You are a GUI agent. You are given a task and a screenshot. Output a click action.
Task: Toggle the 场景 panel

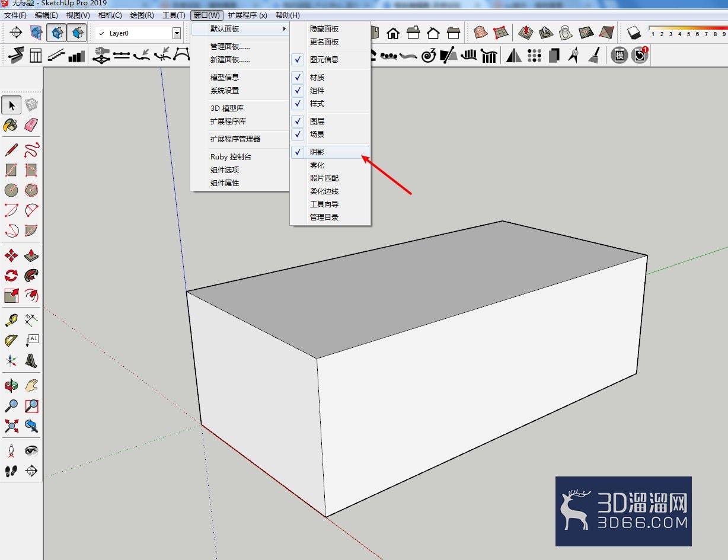click(330, 134)
